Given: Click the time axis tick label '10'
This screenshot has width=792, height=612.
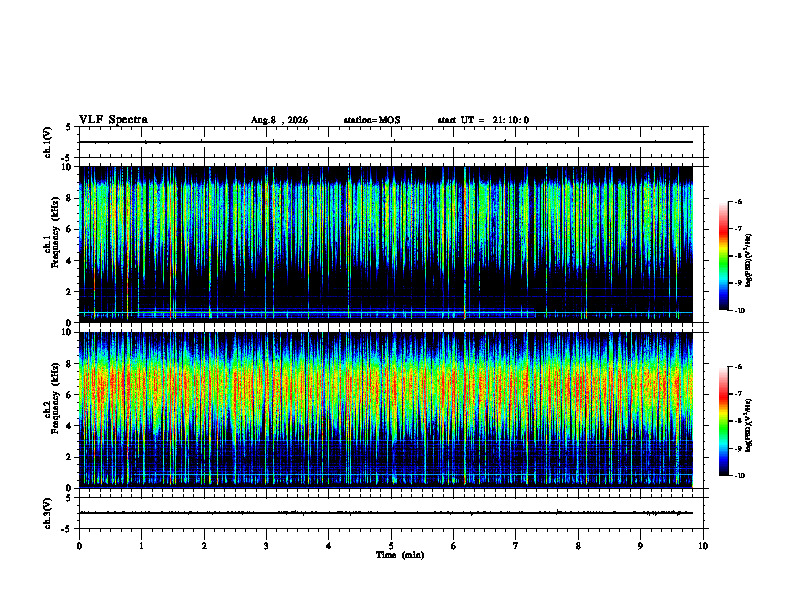Looking at the screenshot, I should coord(703,546).
